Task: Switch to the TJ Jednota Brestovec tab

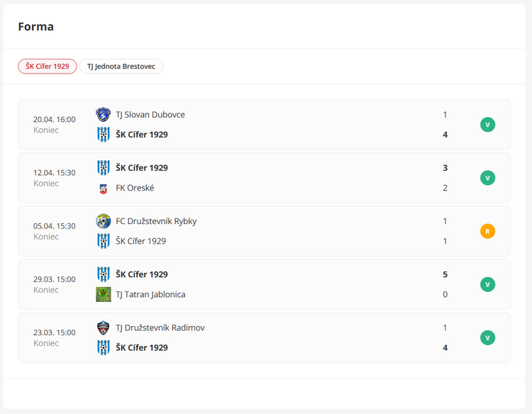Action: pos(121,67)
